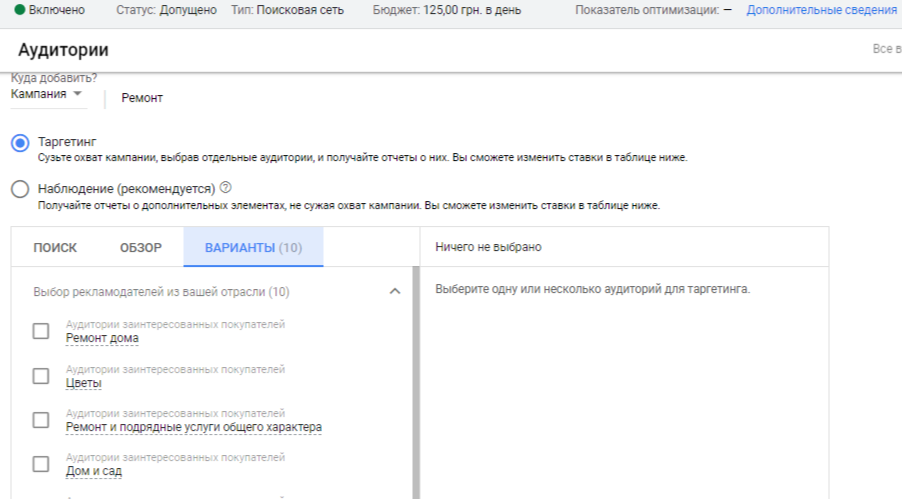Tick Ремонт и подрядные услуги общего характера checkbox
This screenshot has width=902, height=499.
[x=41, y=420]
